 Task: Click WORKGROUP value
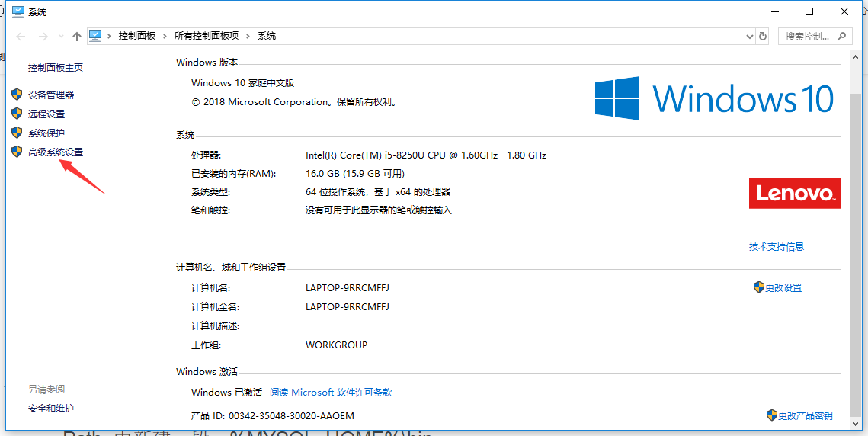click(336, 345)
